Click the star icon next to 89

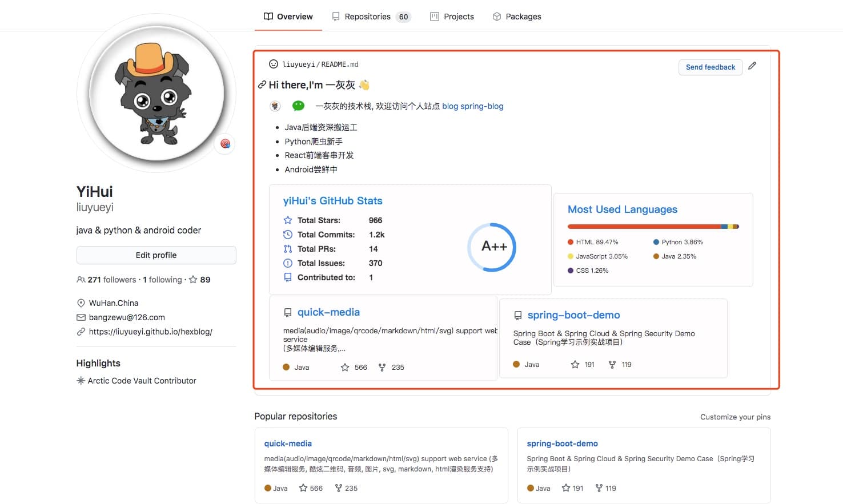[x=193, y=279]
